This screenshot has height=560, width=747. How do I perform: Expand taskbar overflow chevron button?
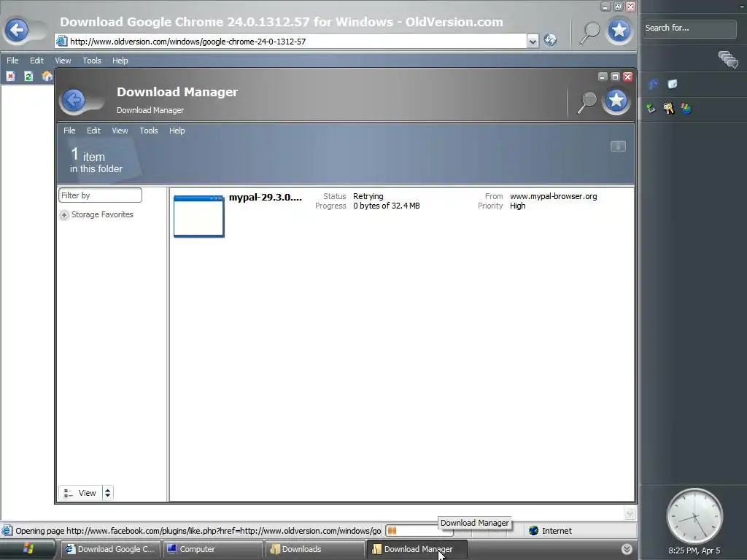pos(627,549)
